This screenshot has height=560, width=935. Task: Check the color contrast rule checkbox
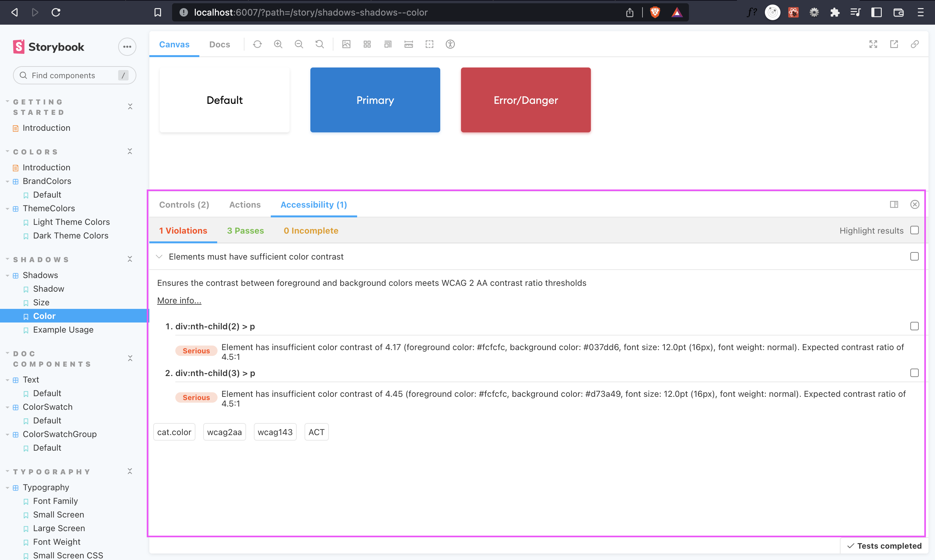914,257
